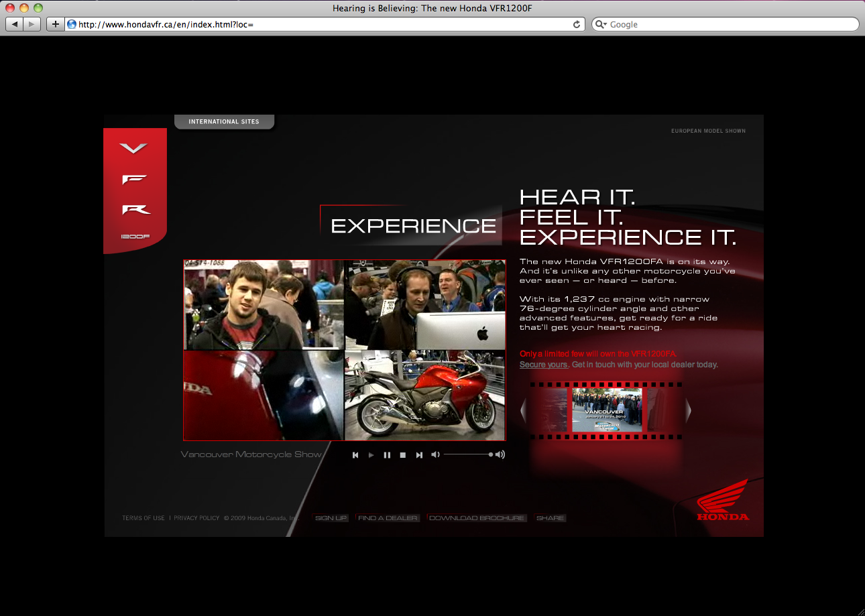Set max volume with loud speaker icon
This screenshot has height=616, width=865.
click(x=500, y=454)
